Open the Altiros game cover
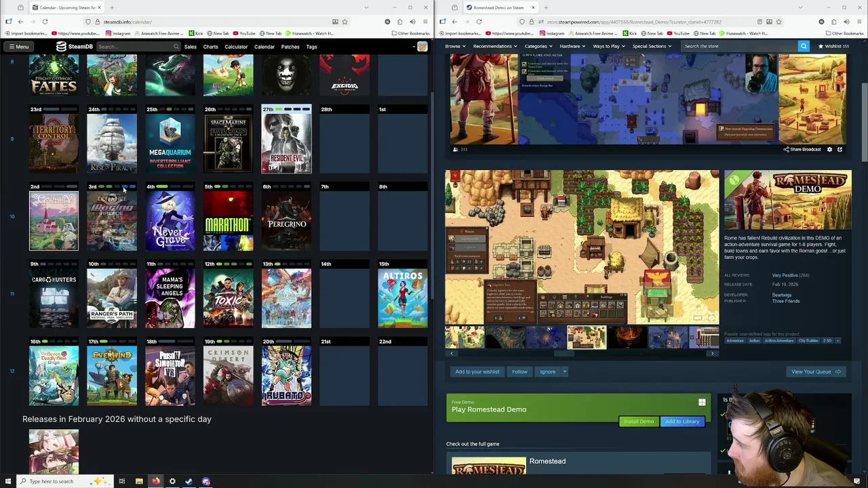Viewport: 868px width, 488px height. [403, 298]
